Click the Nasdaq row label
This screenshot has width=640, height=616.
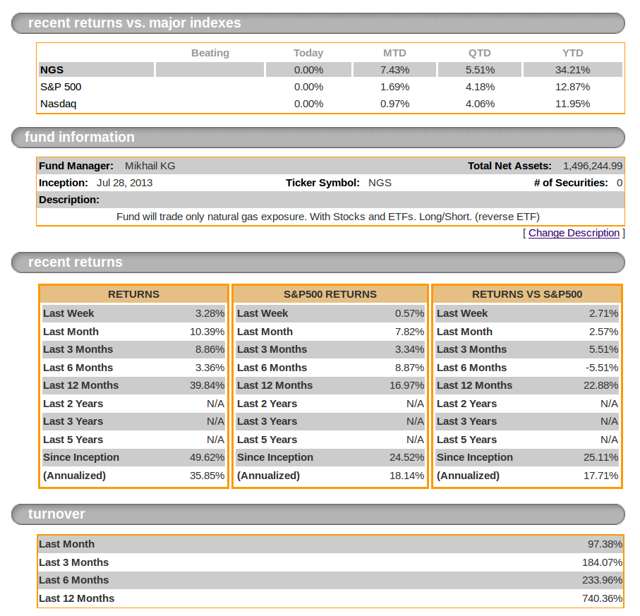coord(58,104)
